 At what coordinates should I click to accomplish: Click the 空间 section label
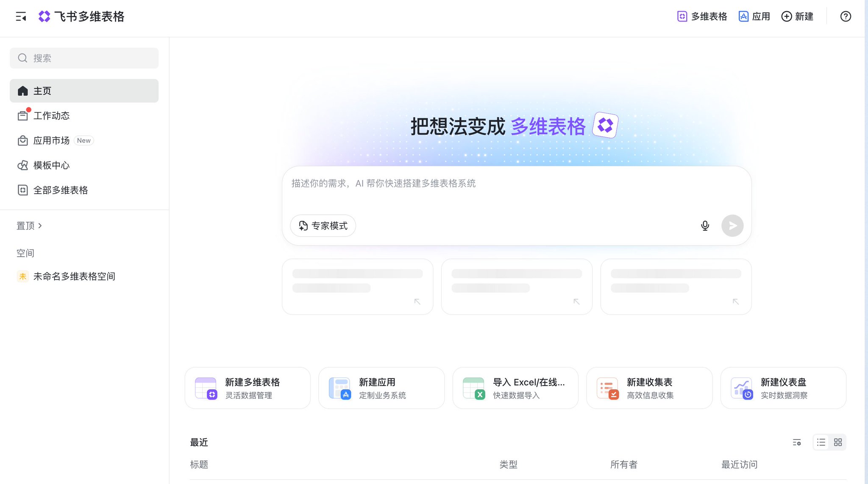pyautogui.click(x=25, y=253)
